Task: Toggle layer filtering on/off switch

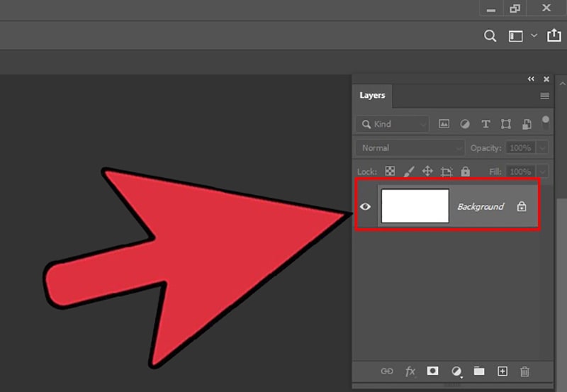Action: (x=545, y=123)
